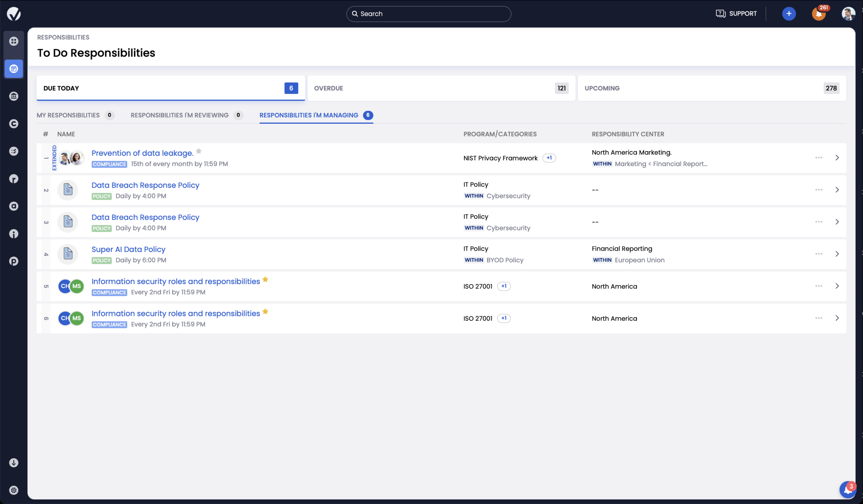Image resolution: width=863 pixels, height=504 pixels.
Task: Click the Support button
Action: pyautogui.click(x=736, y=14)
